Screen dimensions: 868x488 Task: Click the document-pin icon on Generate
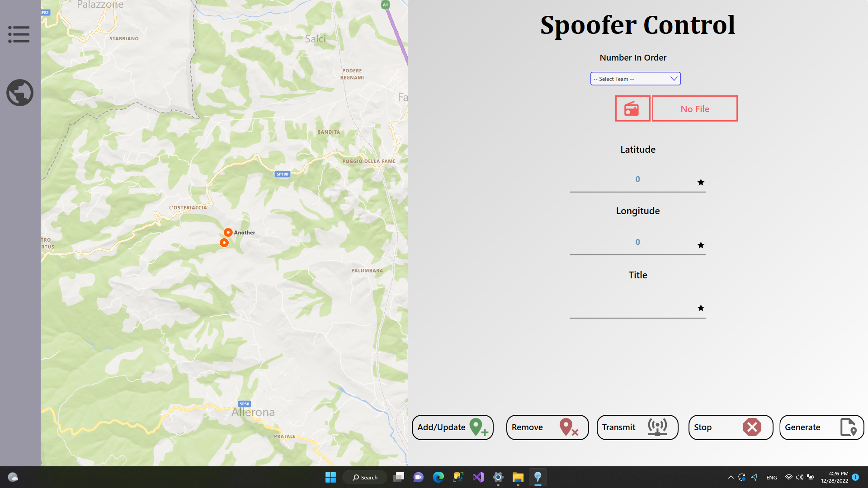coord(849,427)
